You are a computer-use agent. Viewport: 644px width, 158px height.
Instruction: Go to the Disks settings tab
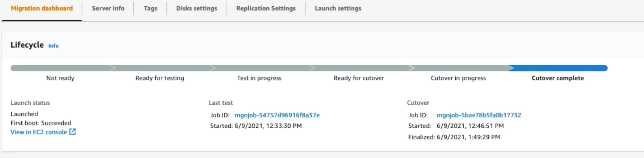[197, 9]
